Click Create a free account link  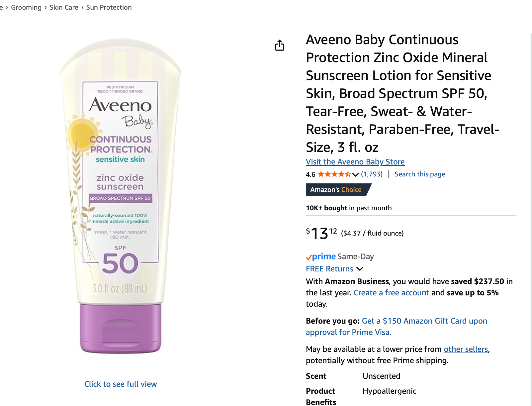pos(391,293)
